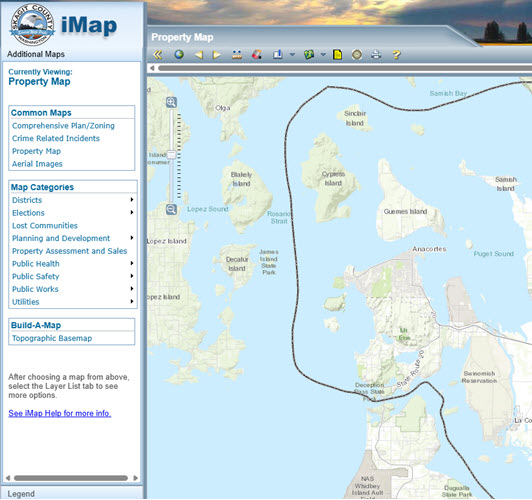Screen dimensions: 532x500
Task: Click the round compass-style toolbar icon
Action: coord(357,55)
